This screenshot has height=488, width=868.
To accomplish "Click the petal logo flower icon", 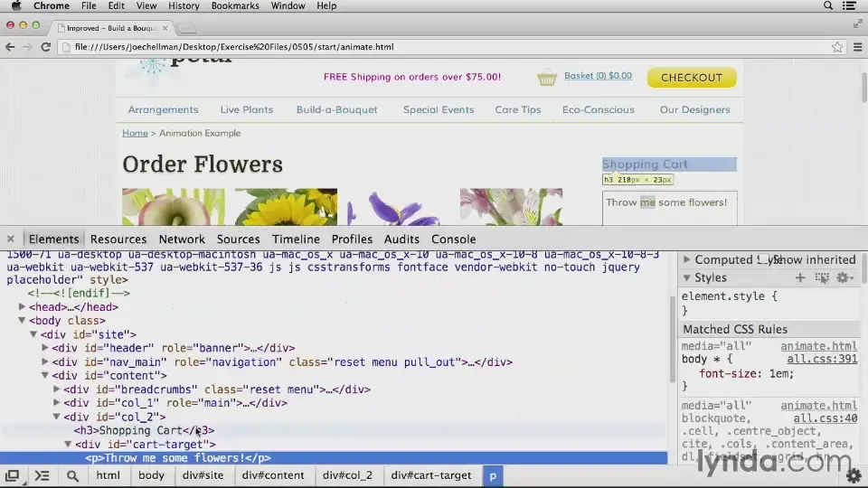I will click(152, 66).
